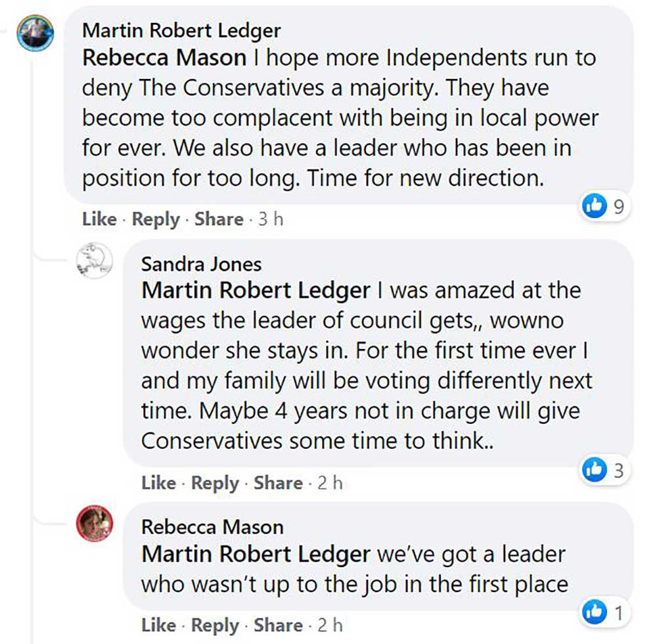This screenshot has height=644, width=657.
Task: Click Martin Robert Ledger's profile avatar
Action: [35, 34]
